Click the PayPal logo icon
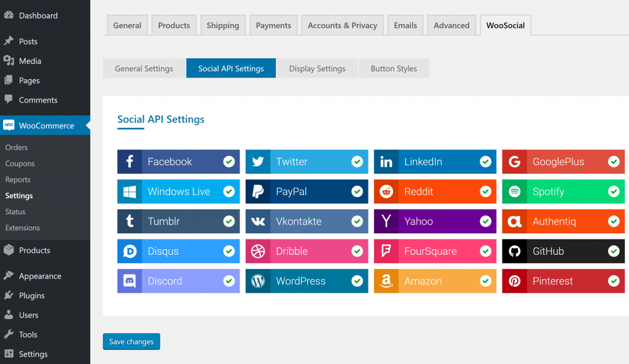This screenshot has width=629, height=364. click(x=258, y=192)
